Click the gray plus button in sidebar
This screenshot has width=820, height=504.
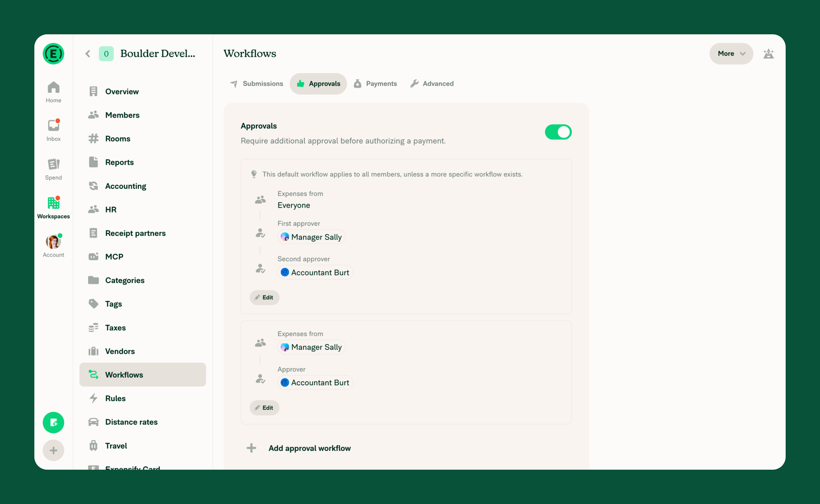click(x=53, y=450)
